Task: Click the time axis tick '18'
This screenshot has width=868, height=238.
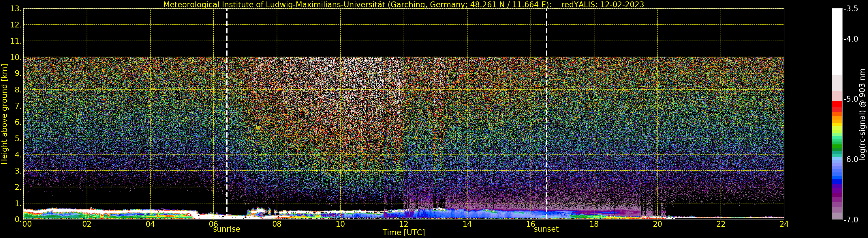Action: [x=594, y=224]
